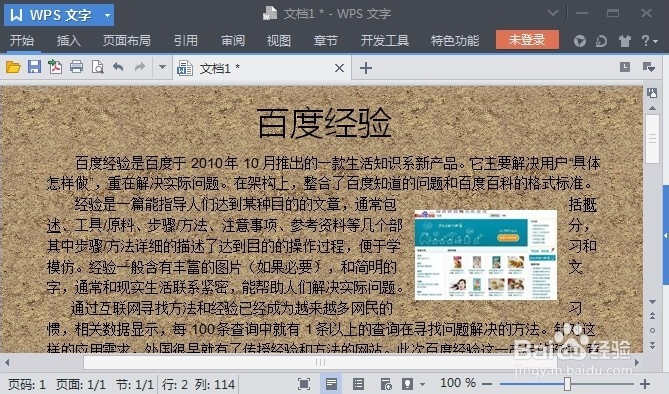Image resolution: width=669 pixels, height=394 pixels.
Task: Click the horizontal scrollbar thumb
Action: coord(321,362)
